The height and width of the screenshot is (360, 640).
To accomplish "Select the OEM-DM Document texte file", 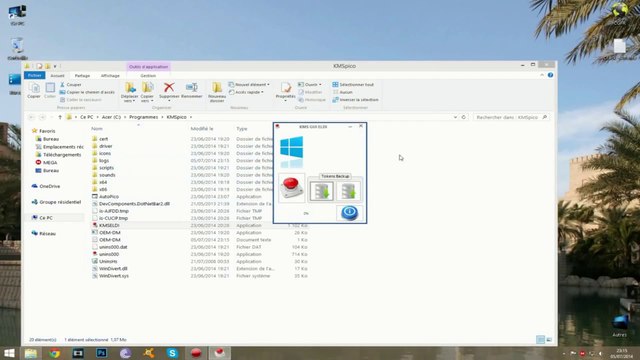I will (106, 240).
